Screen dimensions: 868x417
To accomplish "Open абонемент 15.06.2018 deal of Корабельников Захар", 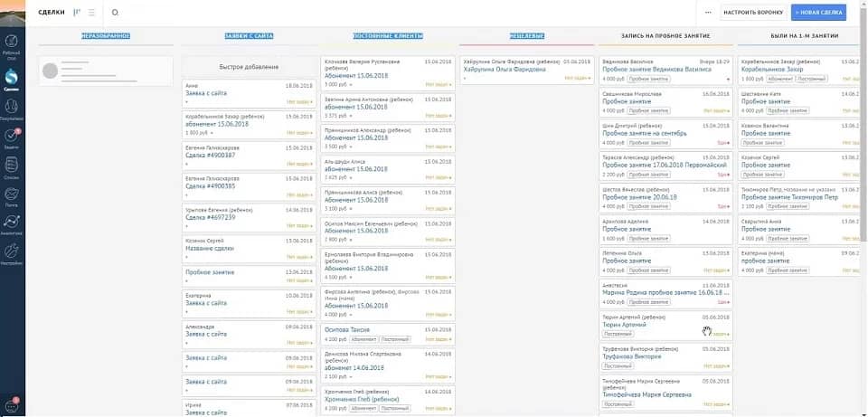I will coord(216,125).
